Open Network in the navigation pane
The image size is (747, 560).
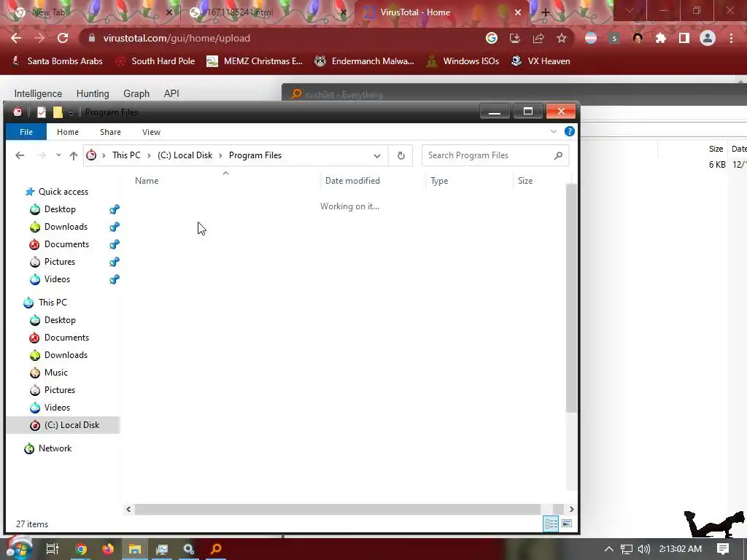tap(55, 448)
